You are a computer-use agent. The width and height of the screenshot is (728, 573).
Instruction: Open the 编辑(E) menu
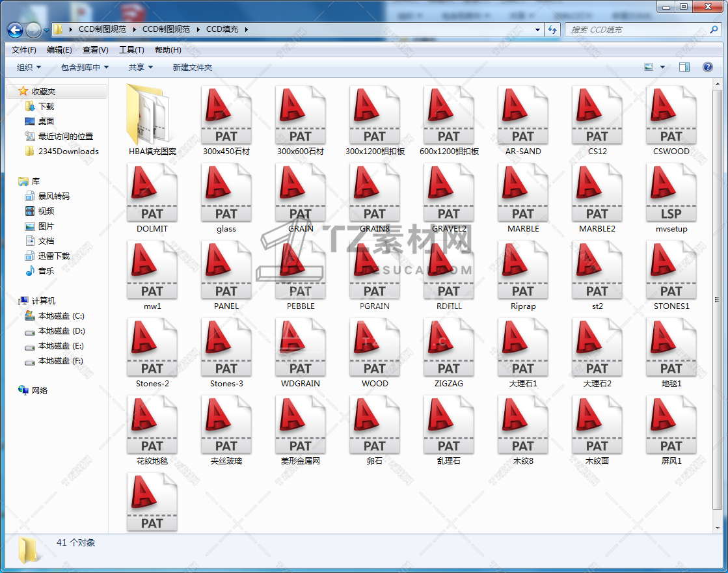[59, 49]
